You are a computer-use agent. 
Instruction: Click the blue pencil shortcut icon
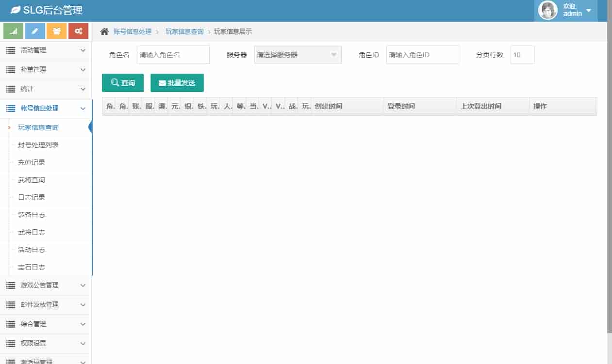point(35,31)
